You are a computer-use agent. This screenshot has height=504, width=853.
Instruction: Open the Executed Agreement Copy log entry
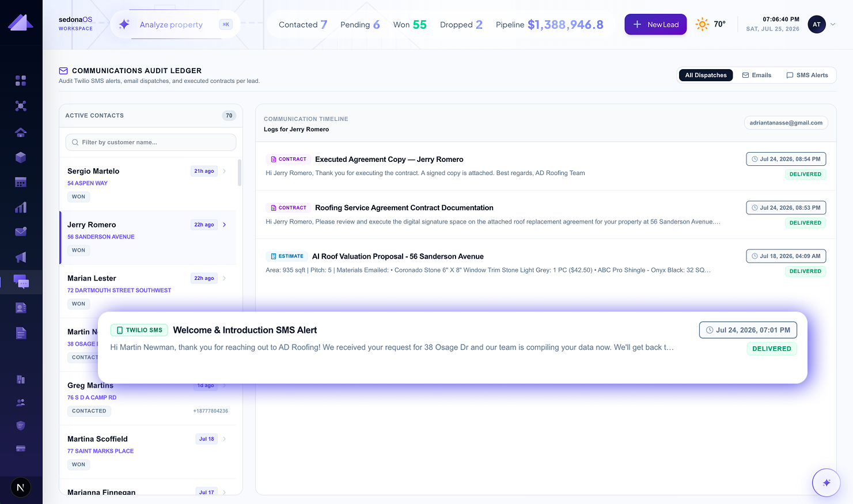pyautogui.click(x=545, y=166)
